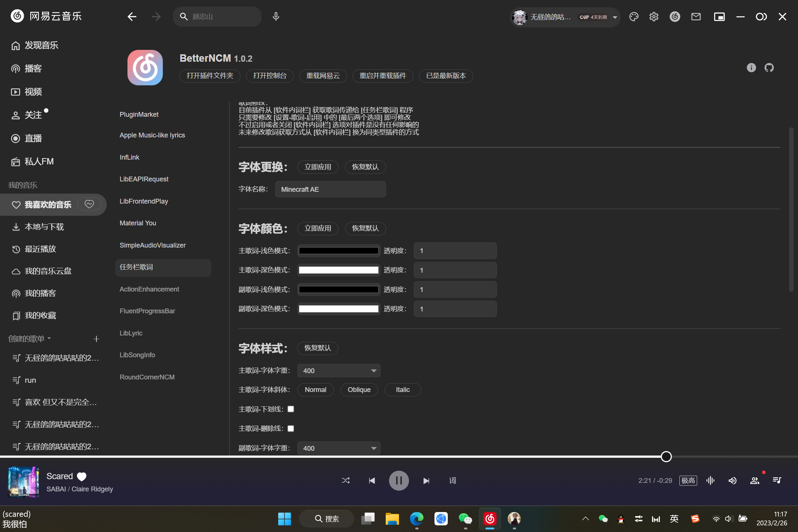
Task: Click the info icon beside the GitHub icon
Action: coord(751,68)
